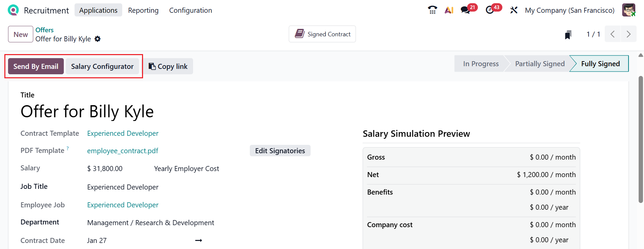
Task: Set status to Partially Signed
Action: click(540, 64)
